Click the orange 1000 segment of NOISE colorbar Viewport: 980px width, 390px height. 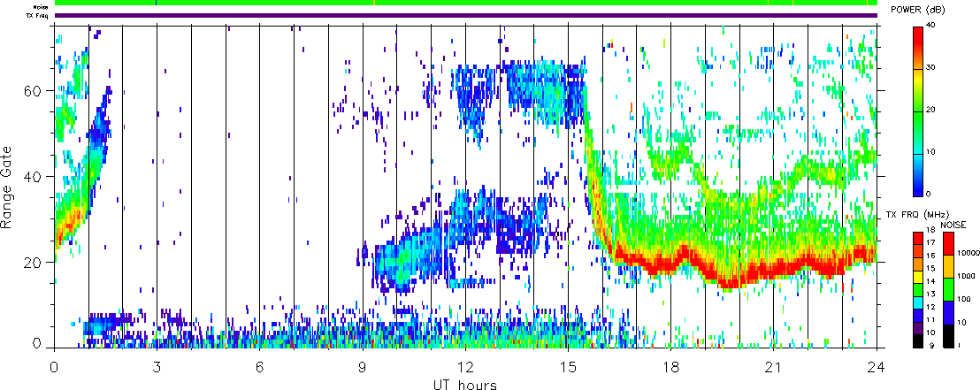[x=949, y=267]
